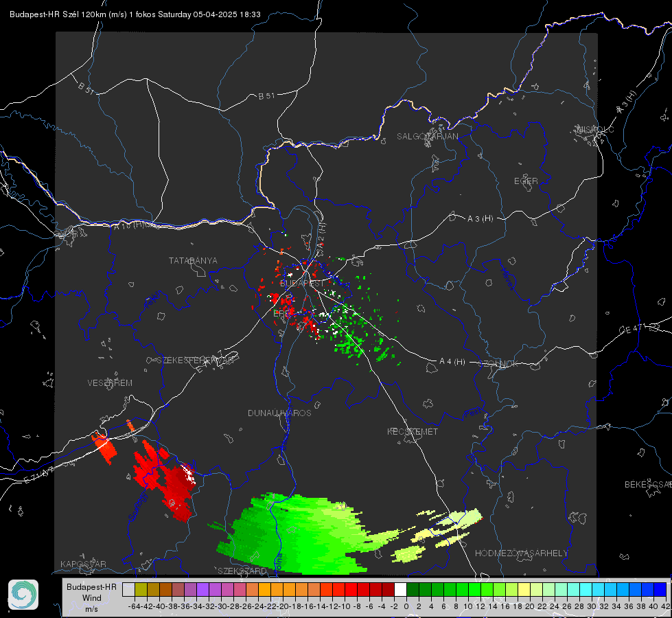Screen dimensions: 672x618
Task: Click the map title 'Budapest-HR Szél 120km' text
Action: 58,14
